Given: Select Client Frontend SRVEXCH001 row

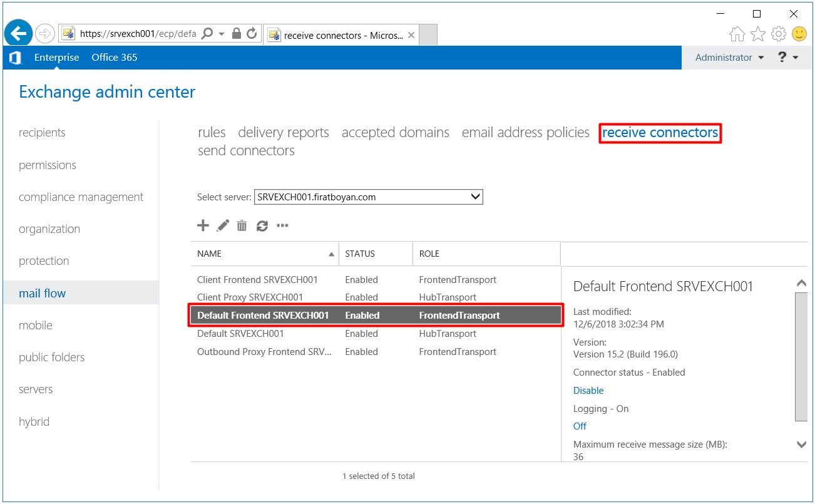Looking at the screenshot, I should coord(376,280).
